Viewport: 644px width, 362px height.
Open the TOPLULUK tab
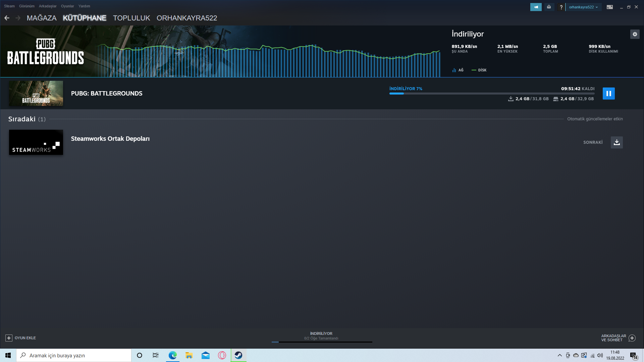tap(131, 18)
